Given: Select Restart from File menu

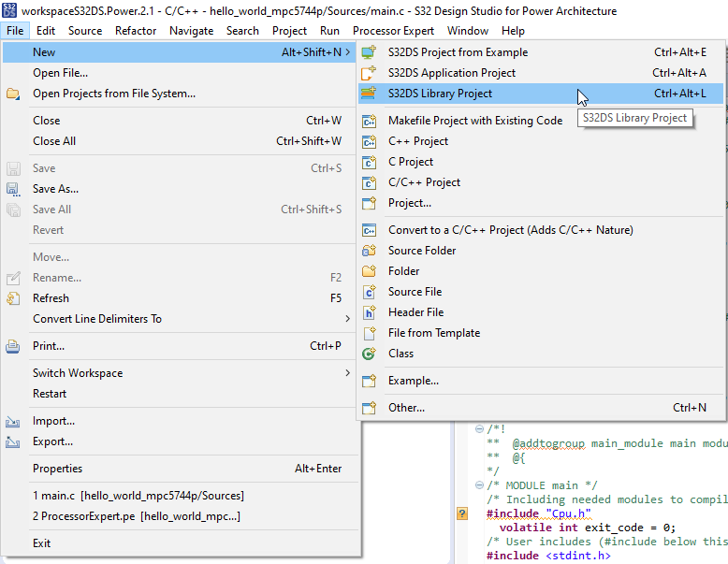Looking at the screenshot, I should pyautogui.click(x=181, y=394).
